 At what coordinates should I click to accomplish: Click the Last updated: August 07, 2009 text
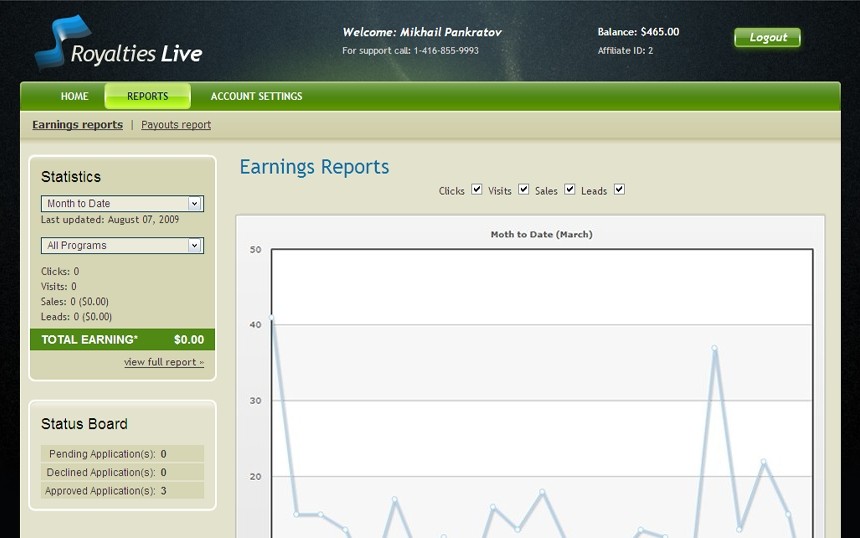[110, 219]
